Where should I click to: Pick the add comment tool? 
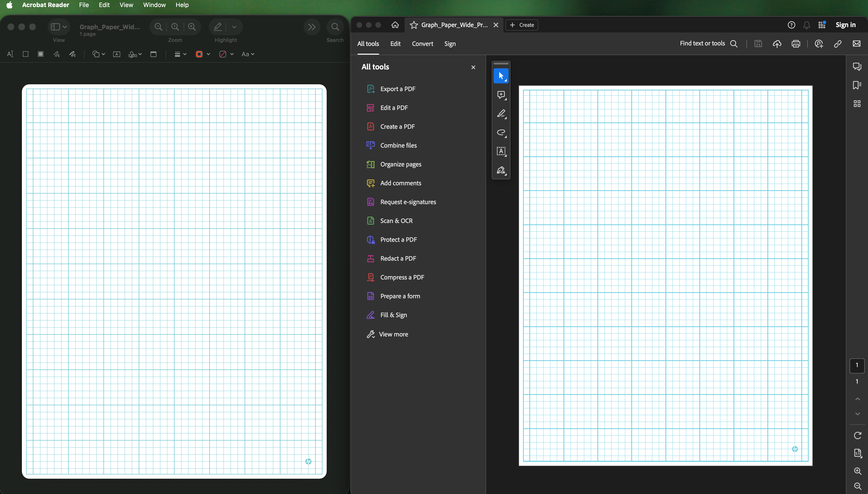(x=501, y=95)
